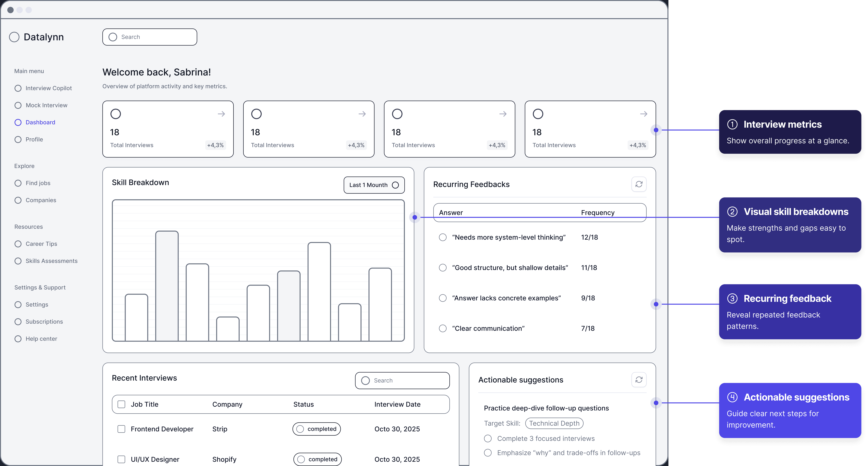Click completed status badge for Frontend Developer
The width and height of the screenshot is (868, 466).
pyautogui.click(x=317, y=429)
